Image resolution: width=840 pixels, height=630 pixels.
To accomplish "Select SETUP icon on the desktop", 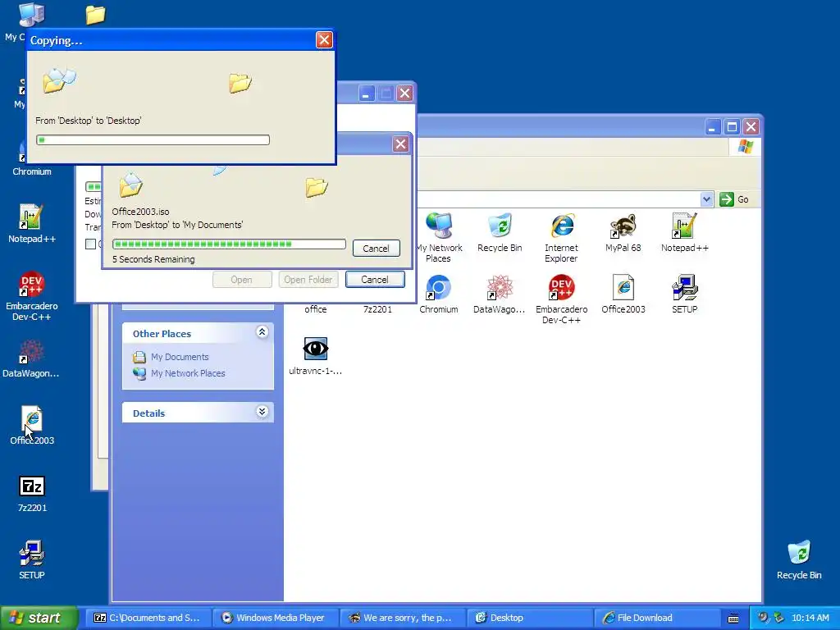I will pyautogui.click(x=32, y=559).
